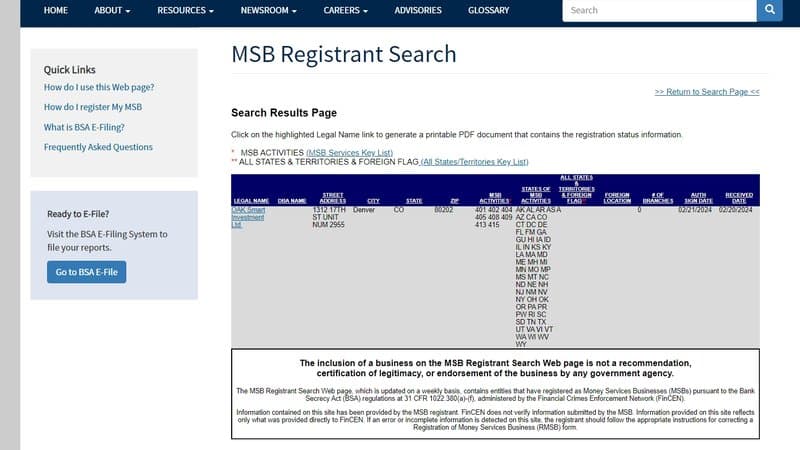This screenshot has height=450, width=800.
Task: Go to the ADVISORIES page
Action: [417, 10]
